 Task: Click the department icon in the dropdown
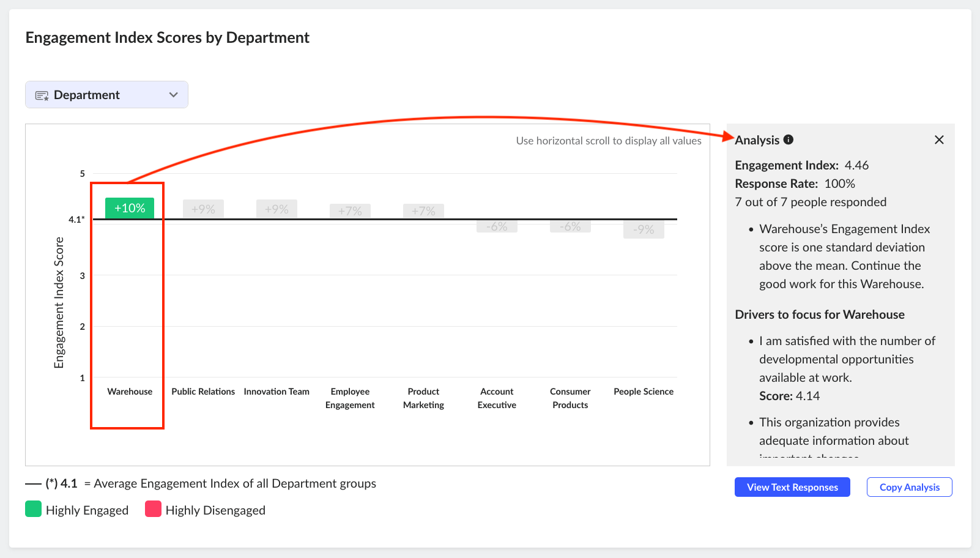[x=42, y=95]
